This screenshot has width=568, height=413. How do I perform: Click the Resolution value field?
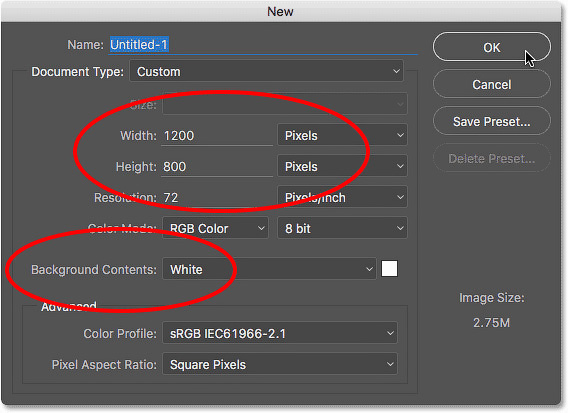pos(217,197)
